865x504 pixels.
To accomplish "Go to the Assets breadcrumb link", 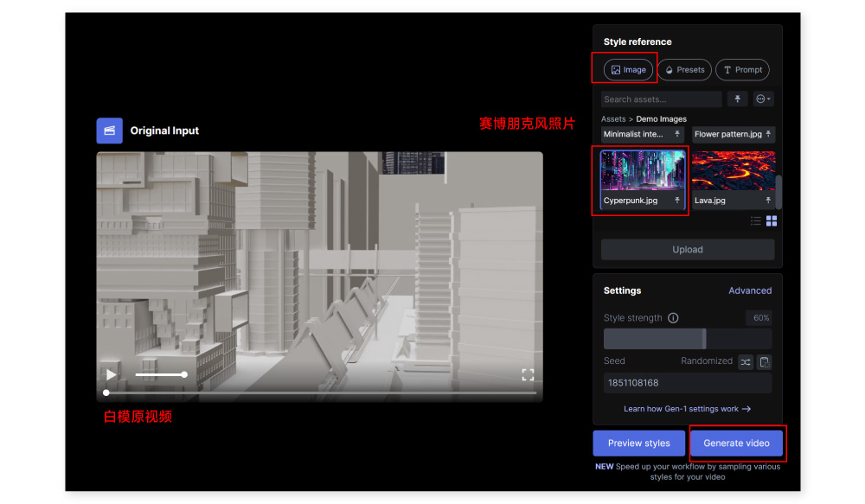I will (613, 119).
